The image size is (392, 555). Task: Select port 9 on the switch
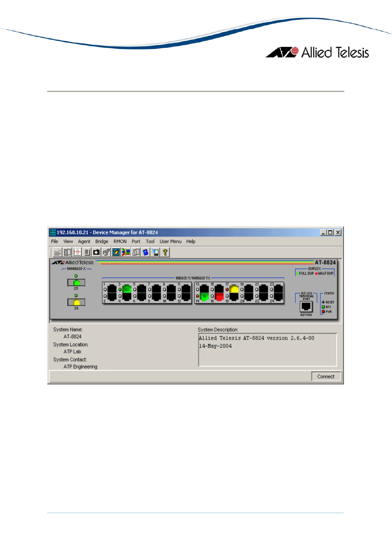coord(171,289)
